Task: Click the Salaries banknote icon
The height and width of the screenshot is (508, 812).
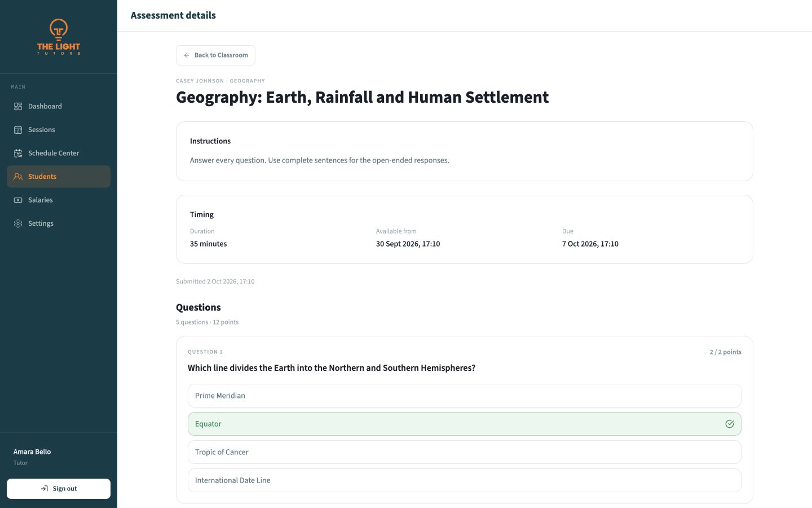Action: 18,200
